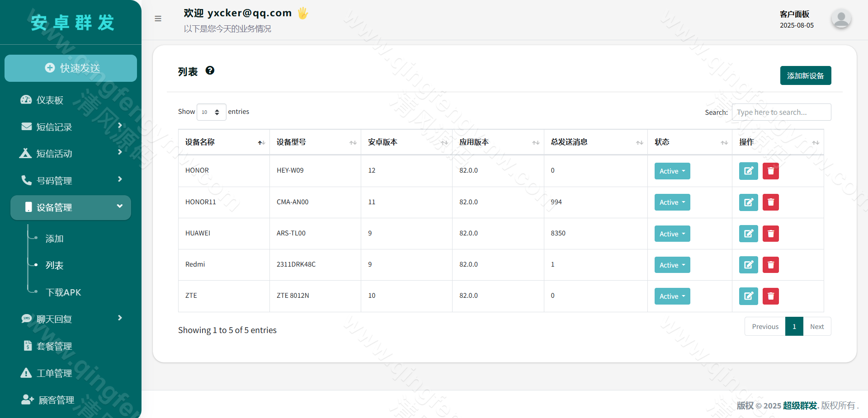Edit the ZTE device entry

tap(748, 296)
